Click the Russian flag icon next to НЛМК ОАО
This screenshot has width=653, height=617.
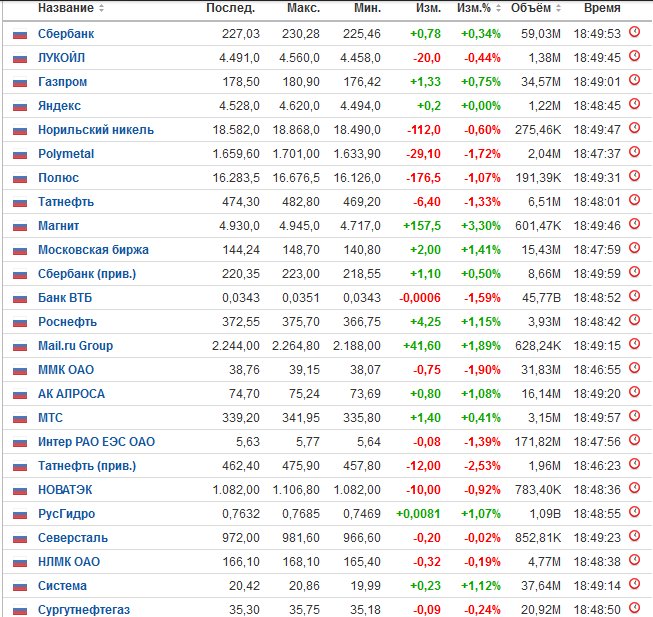[20, 563]
